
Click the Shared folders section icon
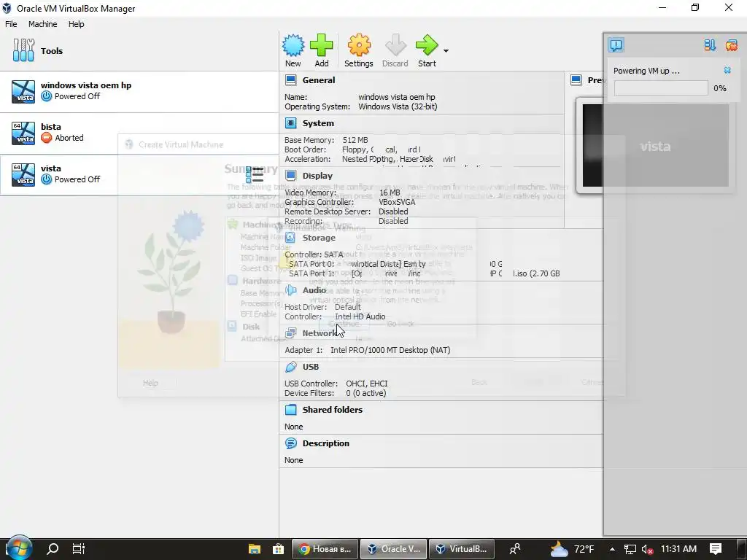tap(290, 410)
